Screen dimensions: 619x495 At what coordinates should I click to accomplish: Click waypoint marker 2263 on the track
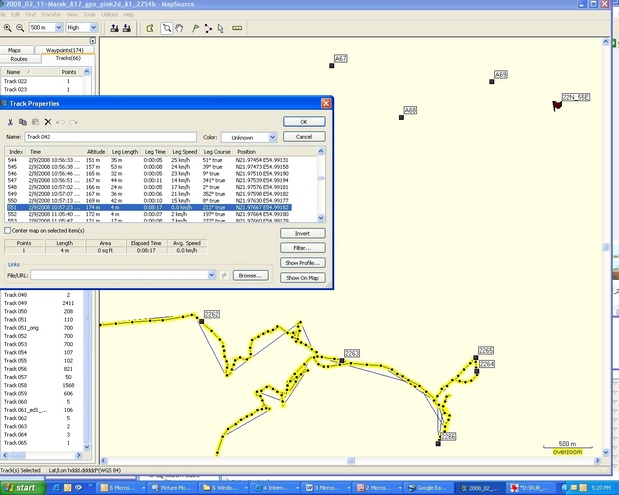[342, 360]
